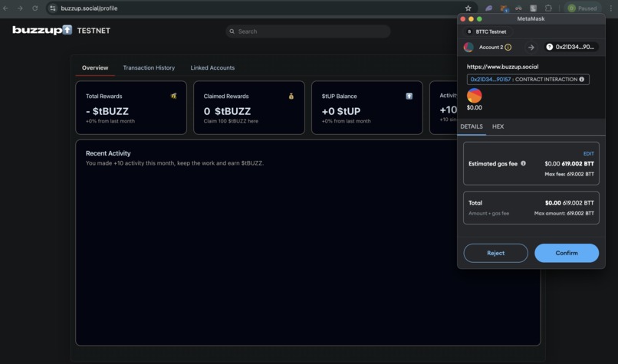Viewport: 618px width, 364px height.
Task: Click the Recent Activity heading
Action: (108, 153)
